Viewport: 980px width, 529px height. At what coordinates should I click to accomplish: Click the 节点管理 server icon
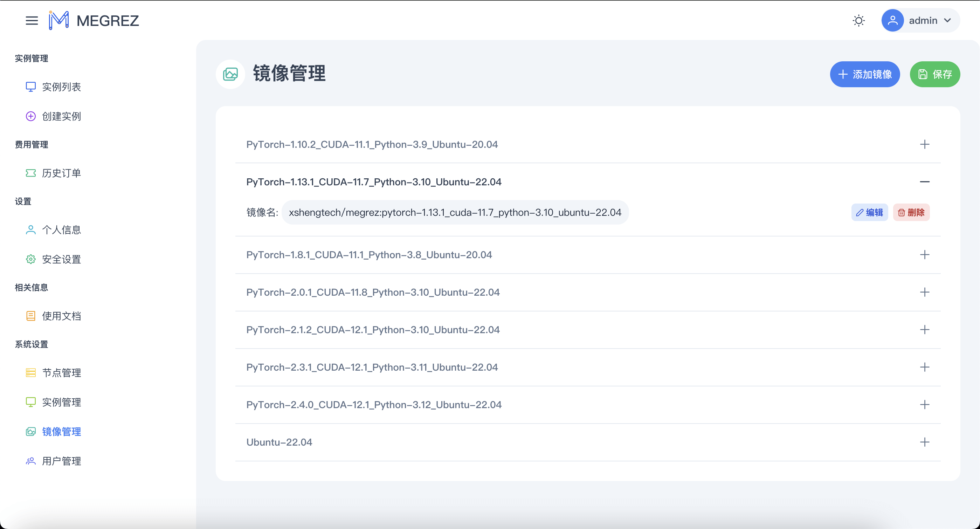(31, 373)
